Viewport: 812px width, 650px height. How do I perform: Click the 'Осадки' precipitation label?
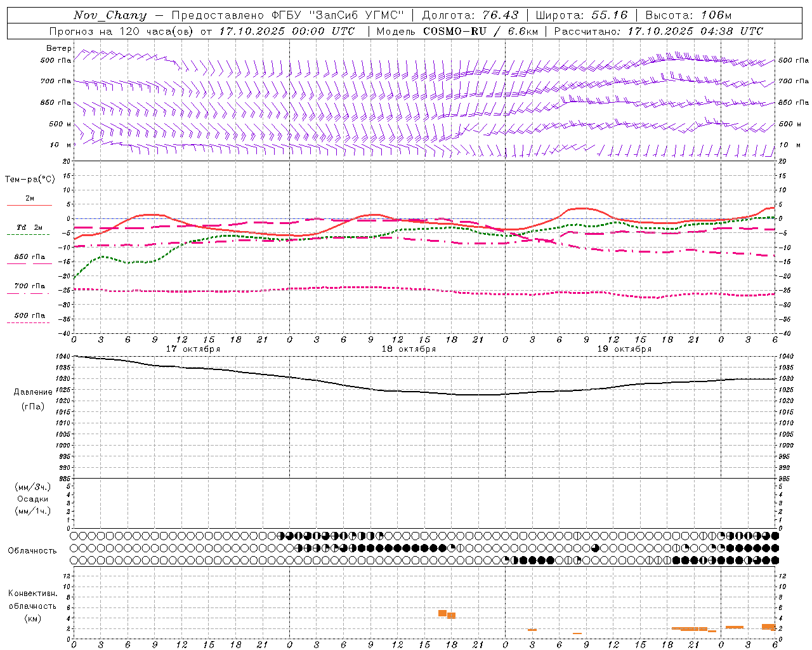[33, 499]
